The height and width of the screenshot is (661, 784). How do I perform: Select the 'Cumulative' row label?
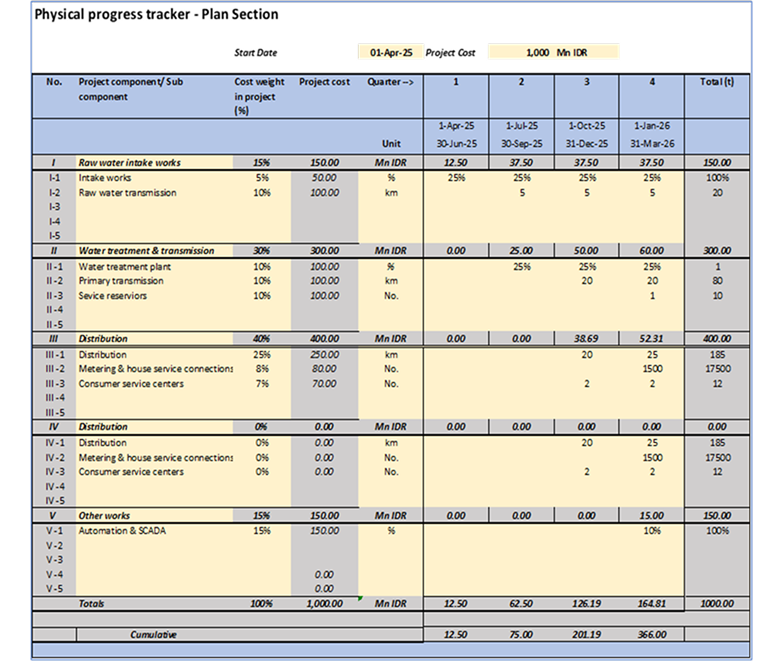click(x=153, y=634)
